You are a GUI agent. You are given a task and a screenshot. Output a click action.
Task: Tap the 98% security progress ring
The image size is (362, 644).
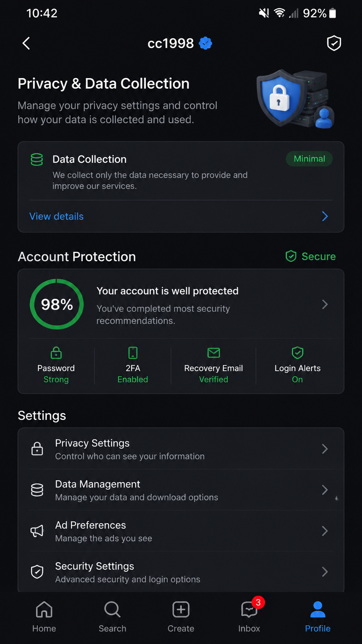pyautogui.click(x=57, y=304)
